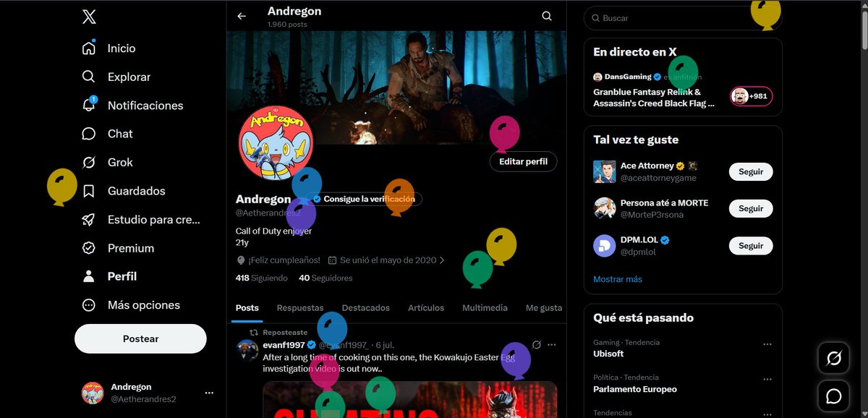This screenshot has height=418, width=868.
Task: Open Explorar search page
Action: pos(117,77)
